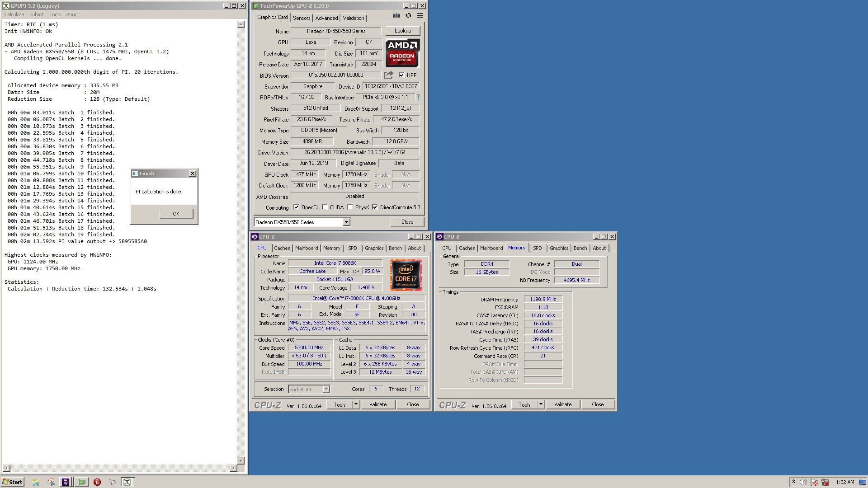
Task: Activate the GPUPI pi taskbar button
Action: click(127, 482)
